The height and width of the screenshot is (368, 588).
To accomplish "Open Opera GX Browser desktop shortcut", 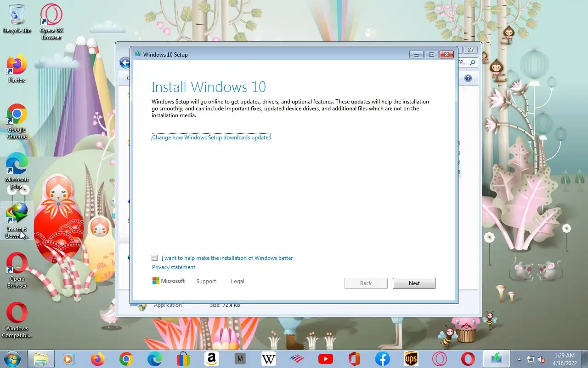I will (51, 22).
